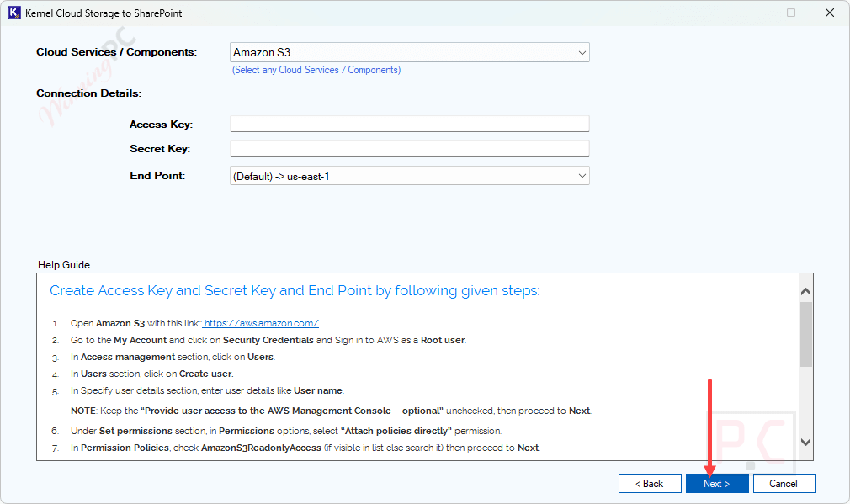Click Help Guide scroll down arrow
The height and width of the screenshot is (504, 850).
805,443
